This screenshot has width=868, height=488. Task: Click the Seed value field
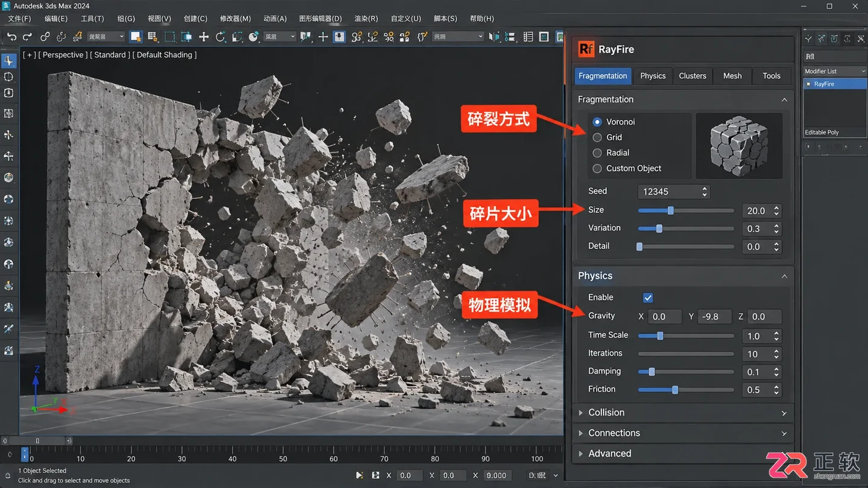[x=673, y=192]
